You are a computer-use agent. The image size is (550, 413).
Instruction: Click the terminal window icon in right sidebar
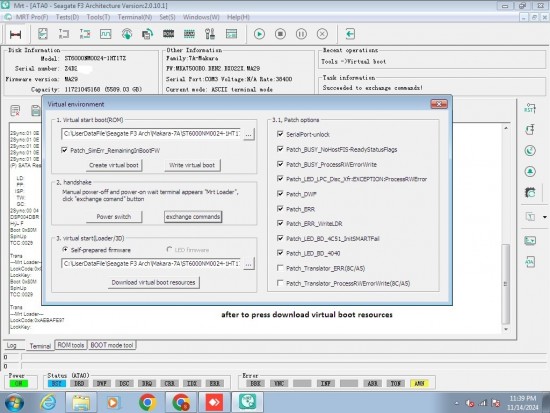pyautogui.click(x=530, y=240)
